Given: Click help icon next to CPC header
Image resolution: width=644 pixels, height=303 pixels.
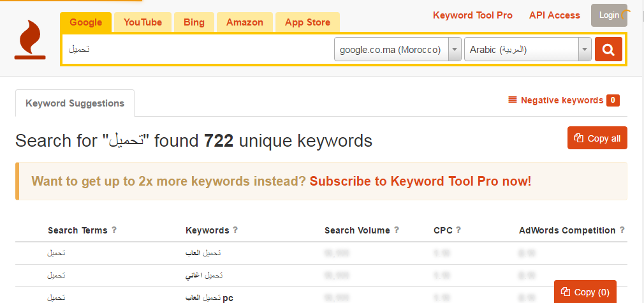Looking at the screenshot, I should (x=458, y=230).
